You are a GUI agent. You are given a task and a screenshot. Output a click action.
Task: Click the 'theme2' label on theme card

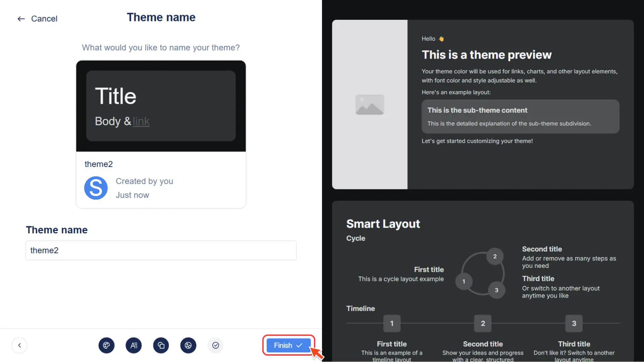[x=99, y=164]
